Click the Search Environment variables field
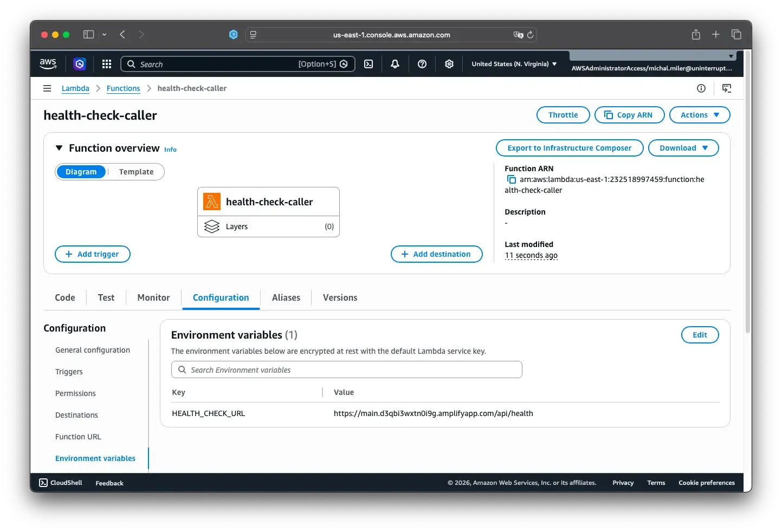The height and width of the screenshot is (532, 782). click(x=347, y=369)
